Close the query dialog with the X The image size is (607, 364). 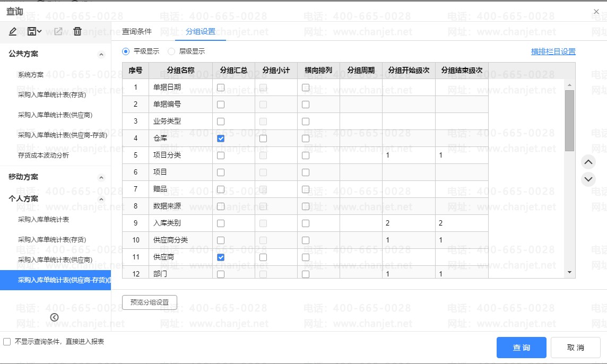click(x=596, y=12)
